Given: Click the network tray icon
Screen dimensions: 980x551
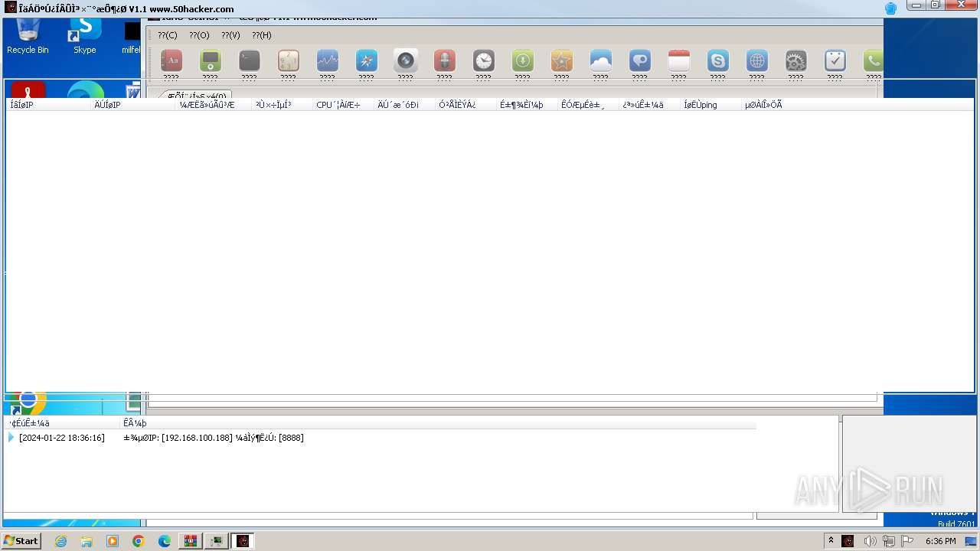Looking at the screenshot, I should click(889, 541).
